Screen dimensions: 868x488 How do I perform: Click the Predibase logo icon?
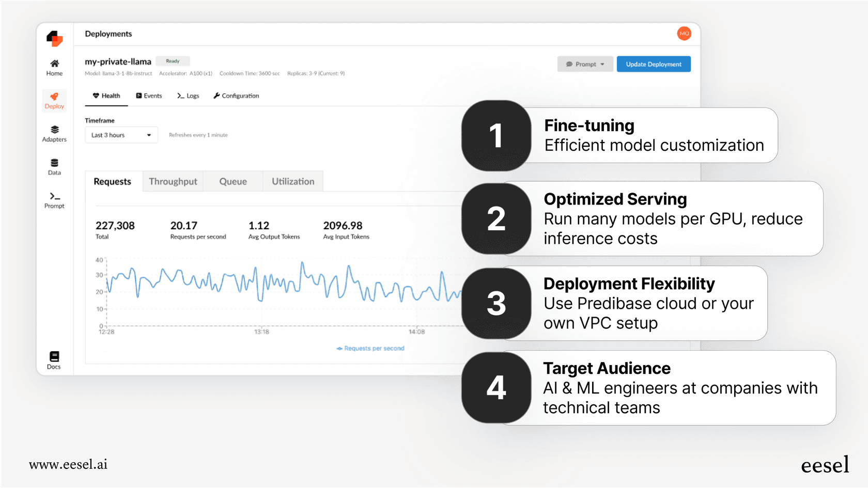[54, 38]
